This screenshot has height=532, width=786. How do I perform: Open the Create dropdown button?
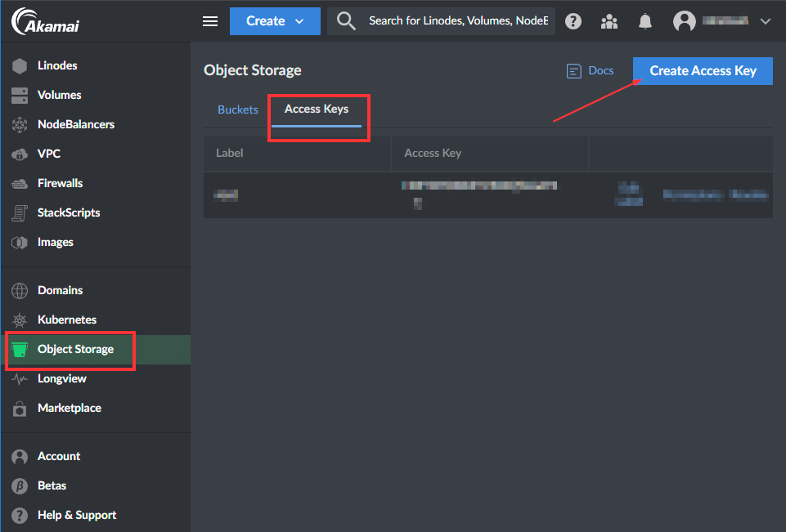coord(275,21)
